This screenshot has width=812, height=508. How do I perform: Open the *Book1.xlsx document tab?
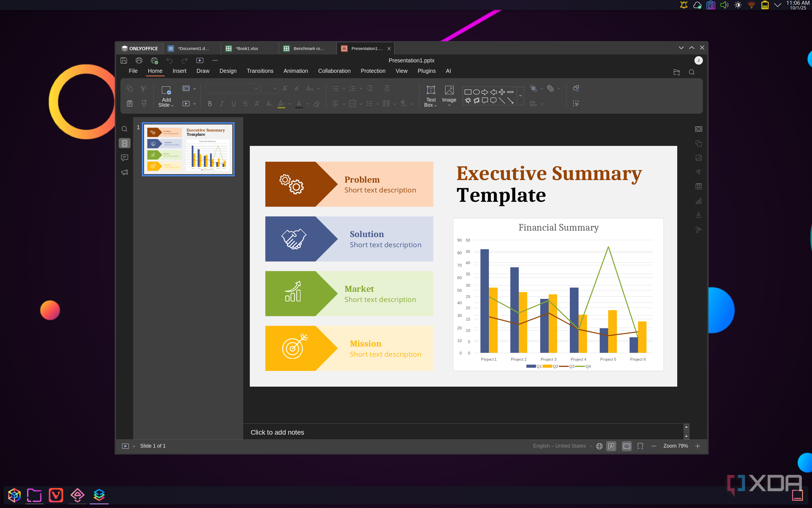pos(250,48)
